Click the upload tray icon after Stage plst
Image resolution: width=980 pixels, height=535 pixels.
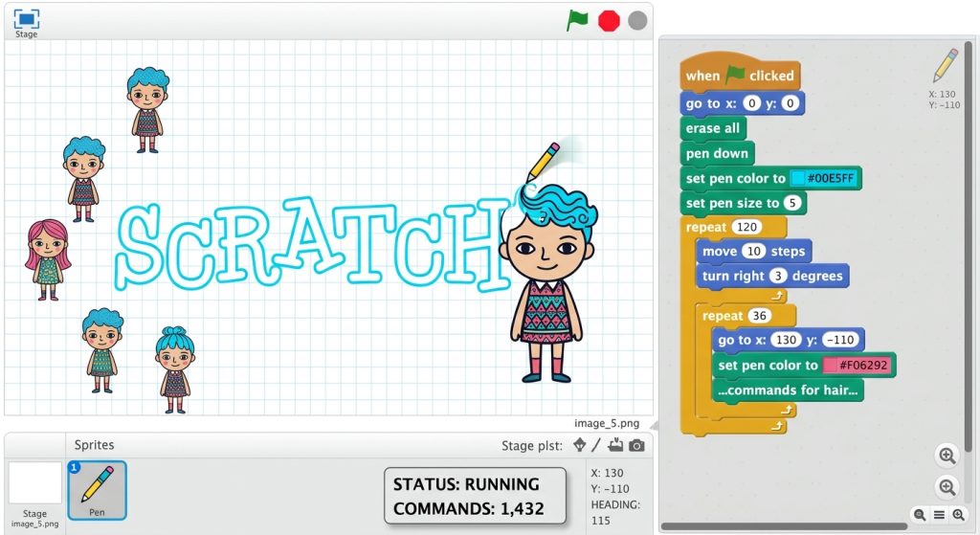tap(615, 445)
